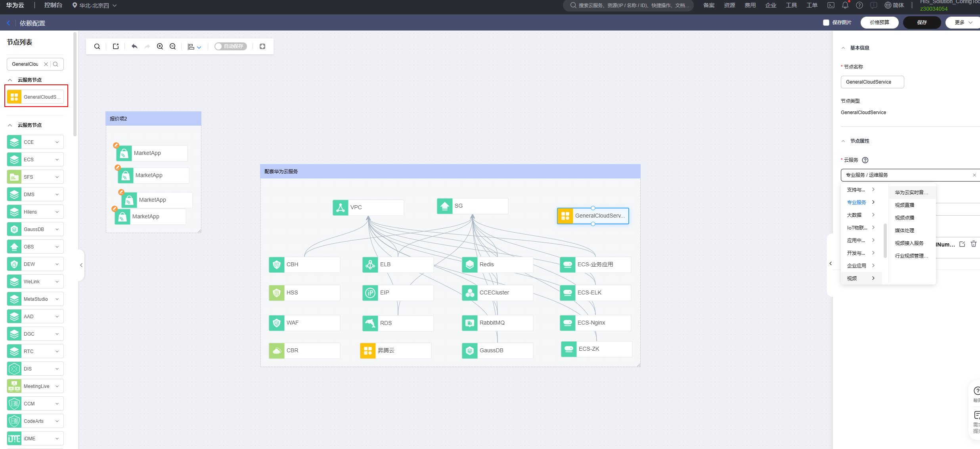Redo the canvas action
980x449 pixels.
pyautogui.click(x=147, y=46)
